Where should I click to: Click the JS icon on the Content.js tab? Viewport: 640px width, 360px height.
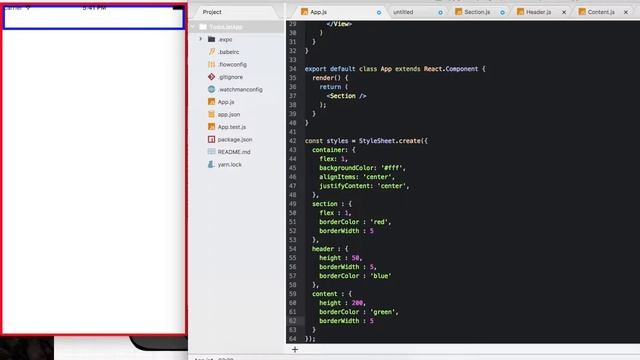coord(582,12)
